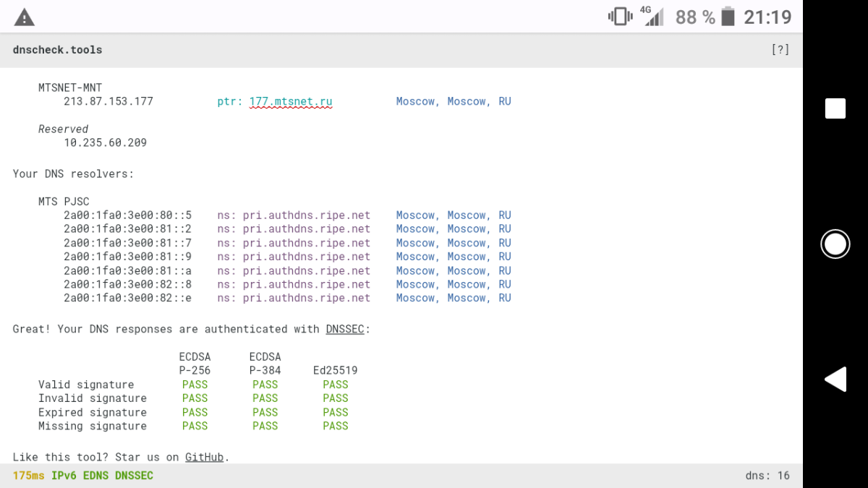Click resolver address 2a00:1fa0:3e00:80::5
The image size is (868, 488).
[x=127, y=215]
